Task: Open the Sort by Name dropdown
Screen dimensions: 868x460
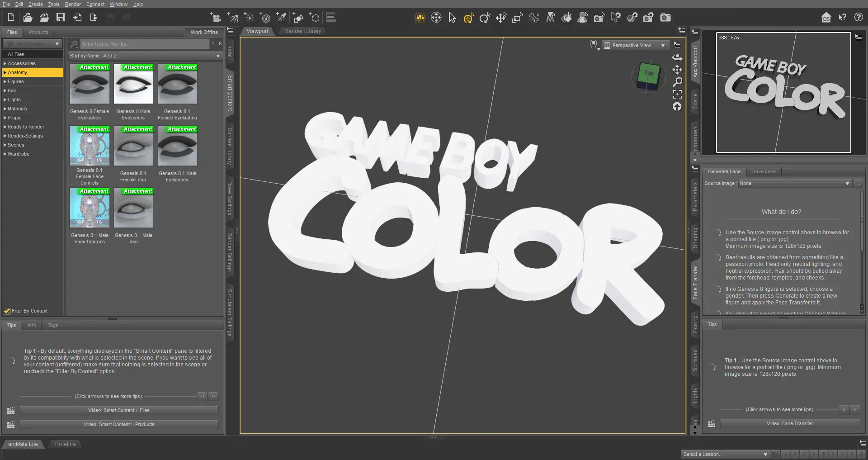Action: 145,56
